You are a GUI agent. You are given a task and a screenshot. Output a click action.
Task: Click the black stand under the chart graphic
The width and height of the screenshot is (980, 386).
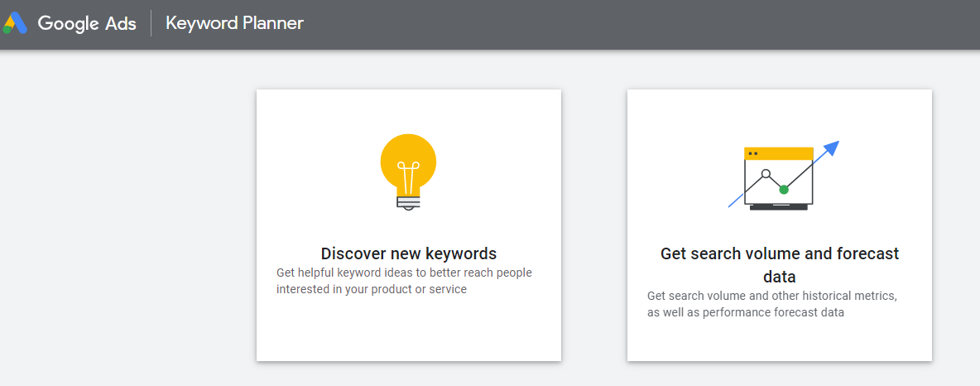tap(778, 207)
